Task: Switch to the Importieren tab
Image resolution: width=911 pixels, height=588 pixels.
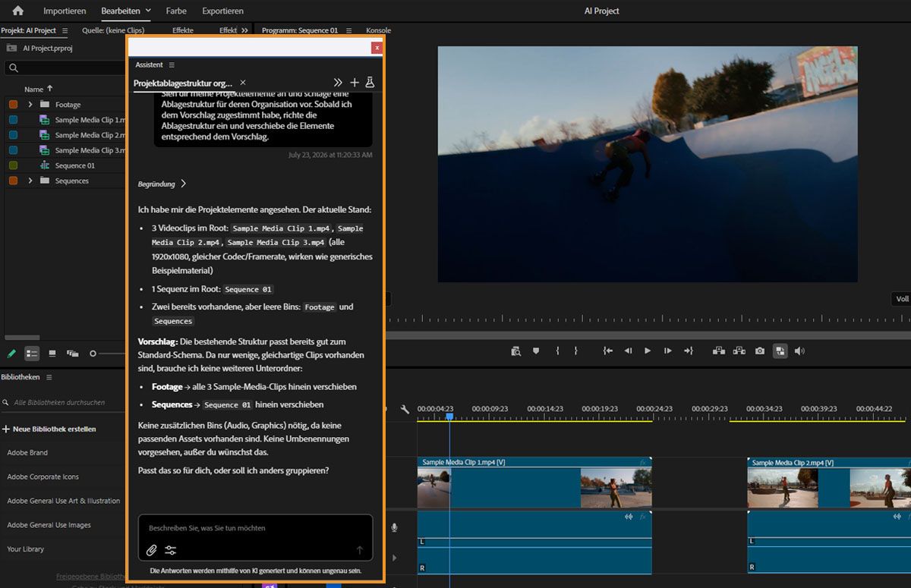Action: pyautogui.click(x=65, y=11)
